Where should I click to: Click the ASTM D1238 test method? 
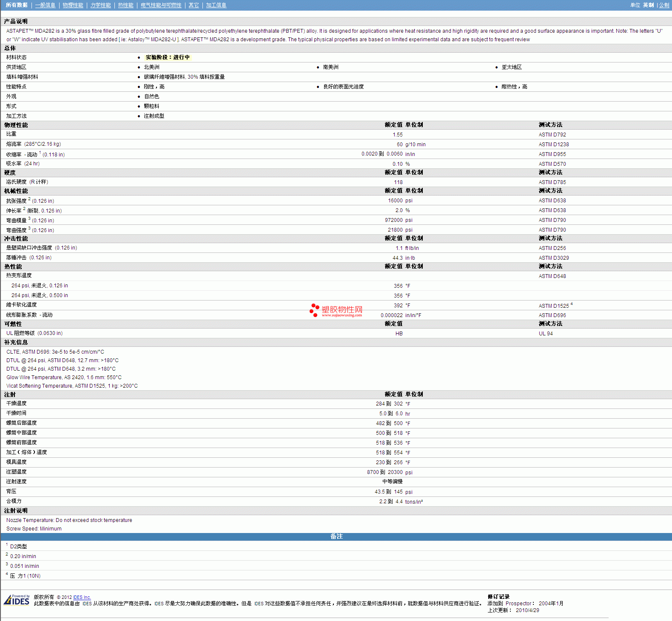(x=553, y=145)
